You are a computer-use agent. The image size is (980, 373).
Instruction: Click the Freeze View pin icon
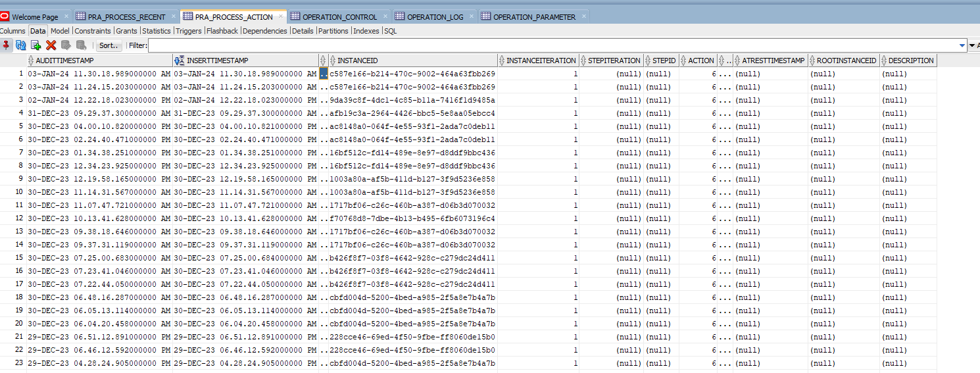point(7,45)
